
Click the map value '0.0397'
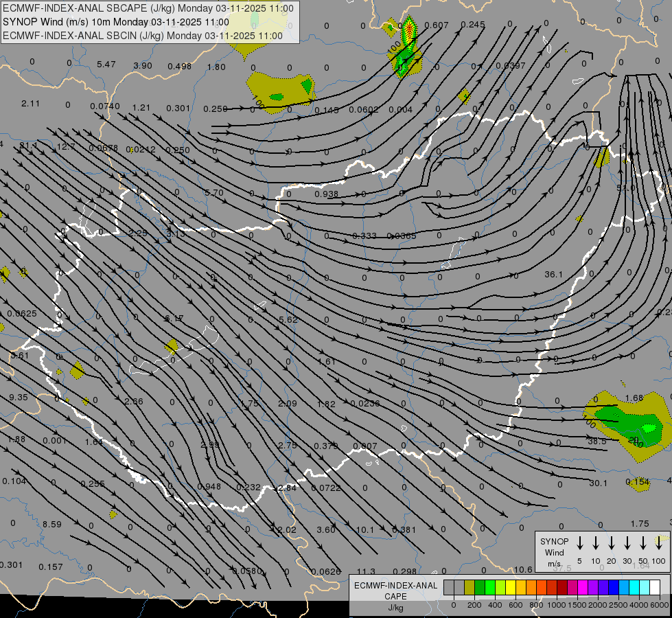click(x=511, y=66)
